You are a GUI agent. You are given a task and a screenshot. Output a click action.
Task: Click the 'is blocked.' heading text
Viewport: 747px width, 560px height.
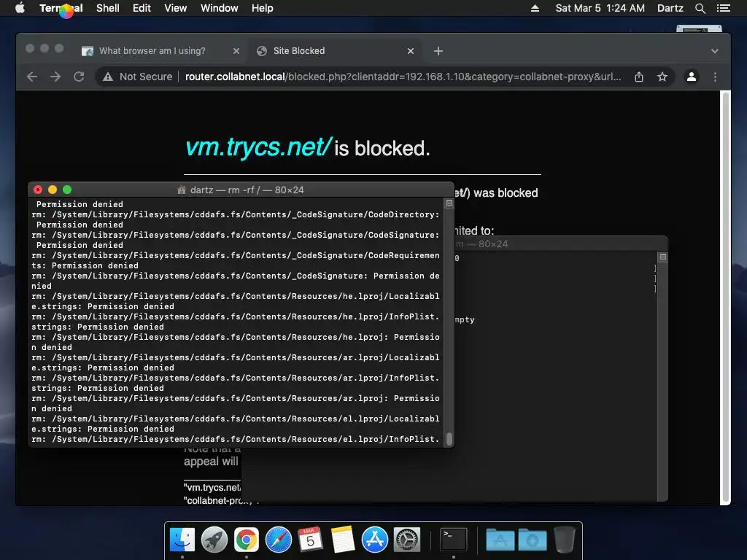point(382,149)
